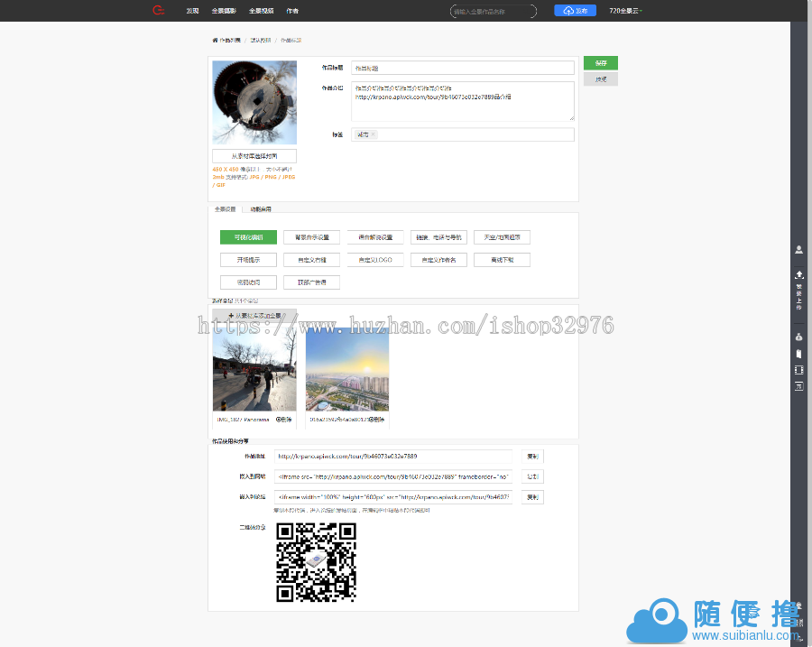812x647 pixels.
Task: Delete the IMG Panorama scene
Action: coord(284,420)
